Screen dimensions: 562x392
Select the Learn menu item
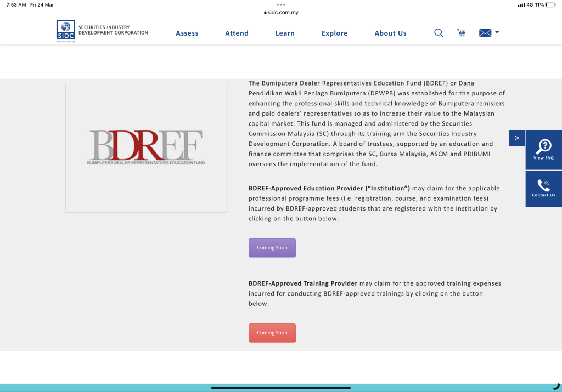coord(285,33)
